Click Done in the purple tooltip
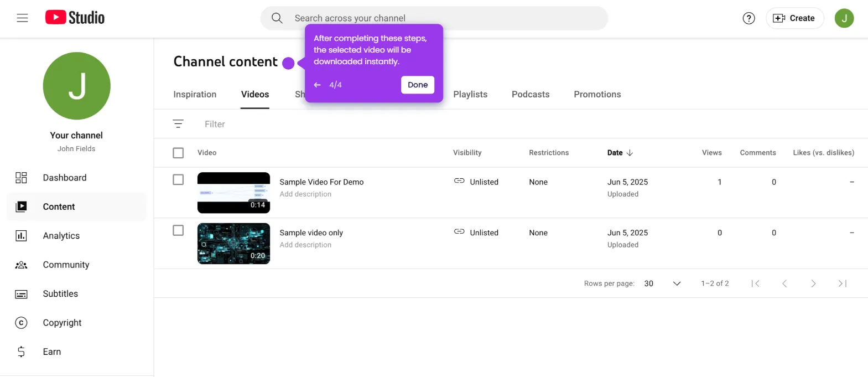This screenshot has width=868, height=377. (418, 85)
